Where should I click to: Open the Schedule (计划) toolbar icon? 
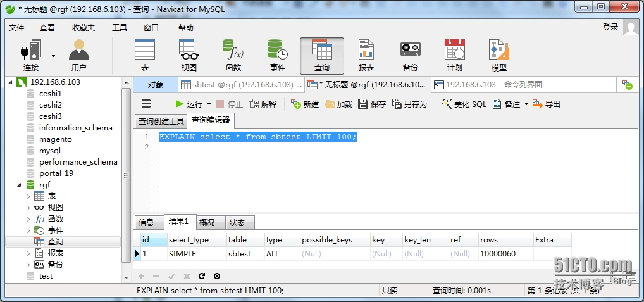(x=455, y=56)
